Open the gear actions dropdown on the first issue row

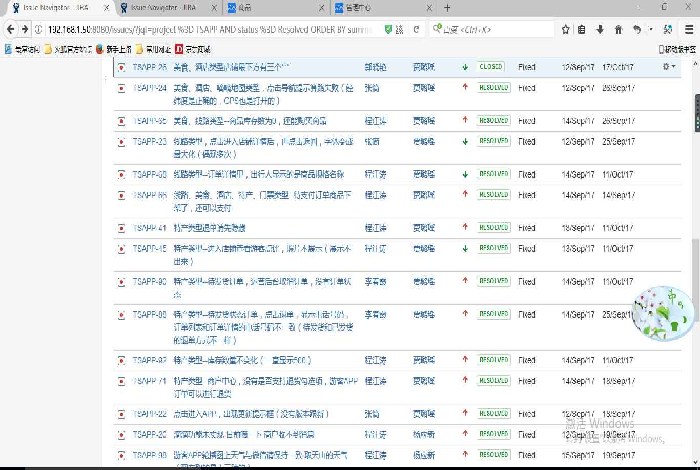point(669,67)
